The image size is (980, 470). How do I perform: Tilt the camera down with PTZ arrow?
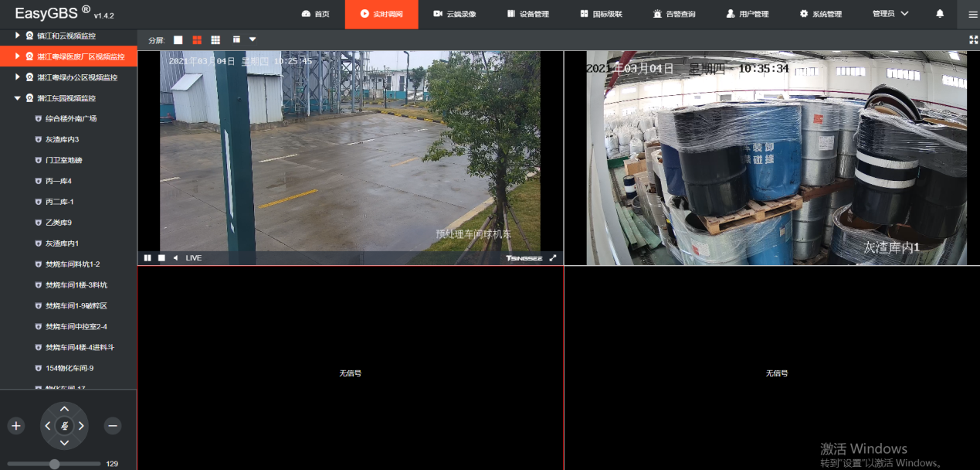click(64, 443)
